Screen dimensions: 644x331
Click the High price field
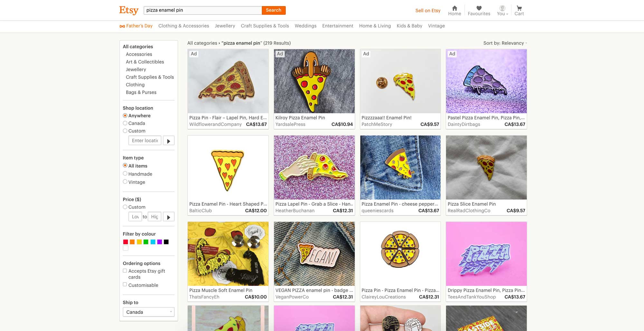pos(155,217)
